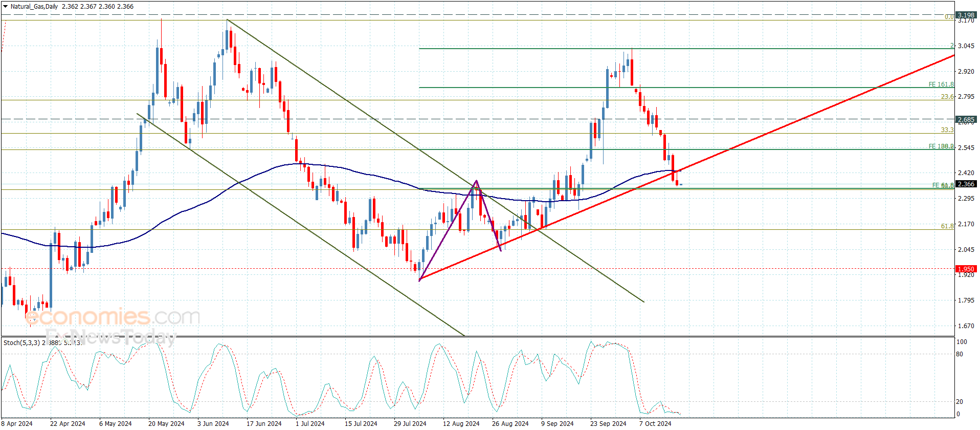Select the 61.8 Fibonacci retracement label
Viewport: 980px width, 430px height.
tap(947, 226)
